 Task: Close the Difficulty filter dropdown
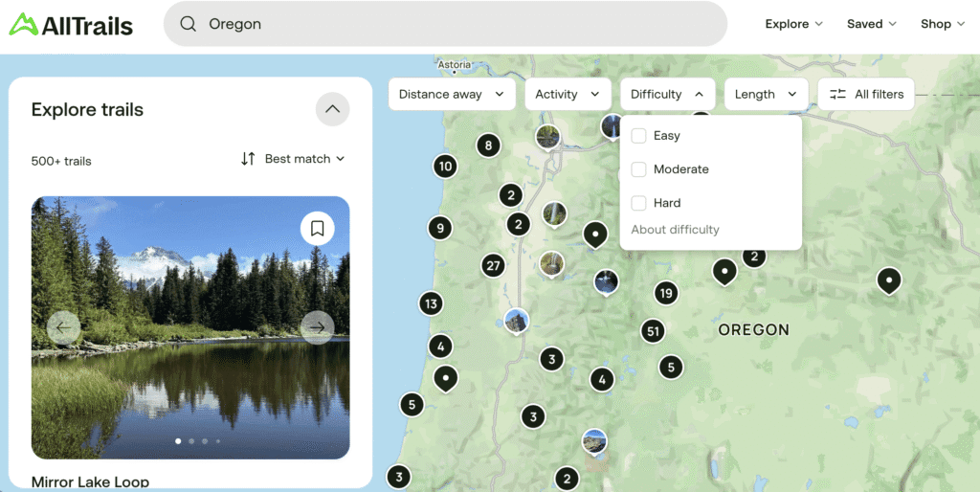point(667,95)
